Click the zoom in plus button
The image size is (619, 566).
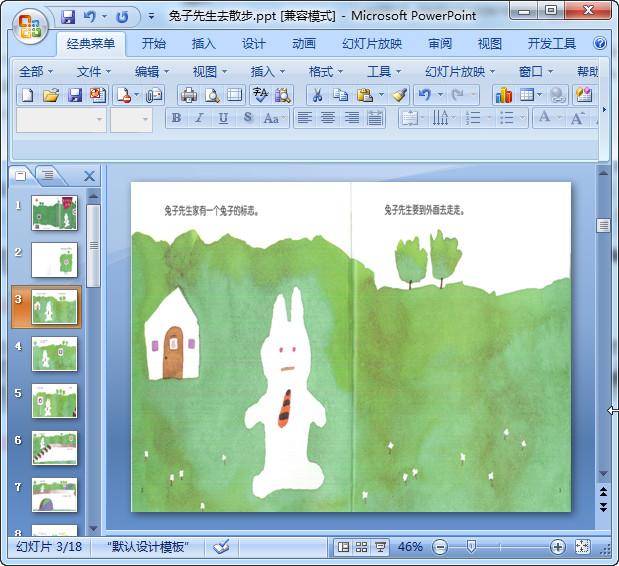558,547
